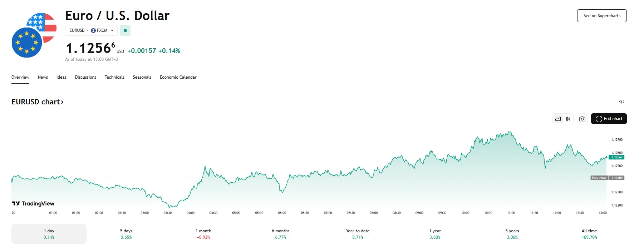Select the 1 month time range
The height and width of the screenshot is (252, 644).
(x=203, y=234)
